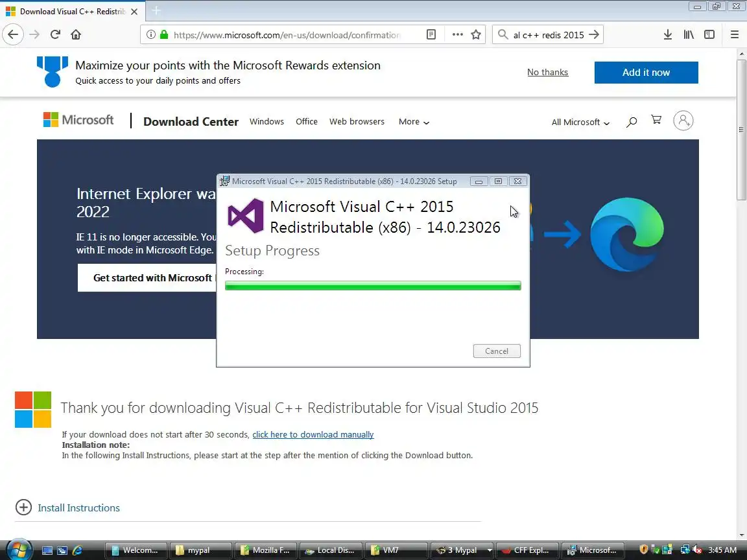Switch to the VM7 taskbar window

pyautogui.click(x=396, y=550)
